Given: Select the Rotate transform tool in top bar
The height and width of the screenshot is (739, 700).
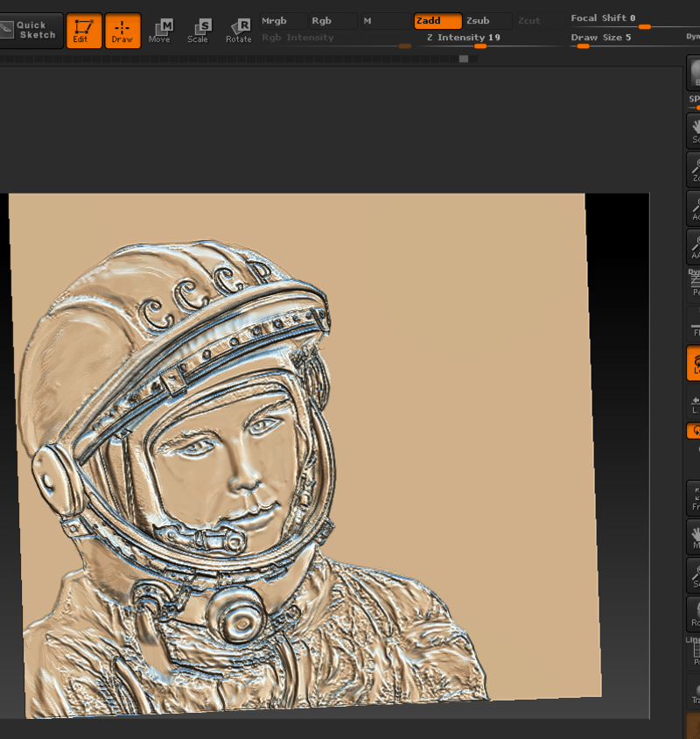Looking at the screenshot, I should pos(239,32).
